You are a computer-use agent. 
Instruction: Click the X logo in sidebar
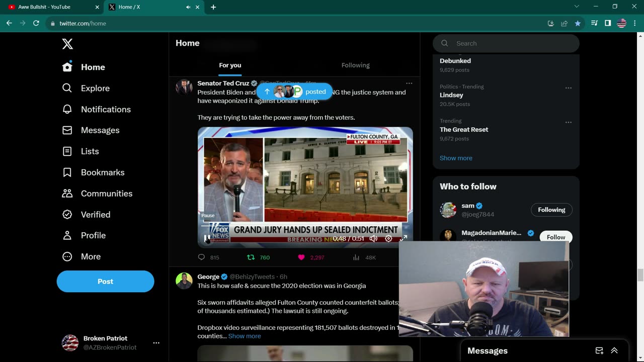pos(67,44)
